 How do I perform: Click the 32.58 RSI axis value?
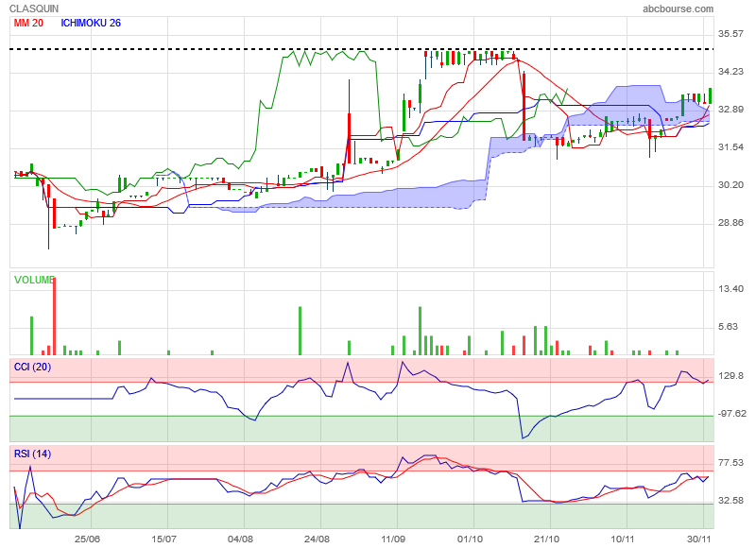(x=730, y=501)
